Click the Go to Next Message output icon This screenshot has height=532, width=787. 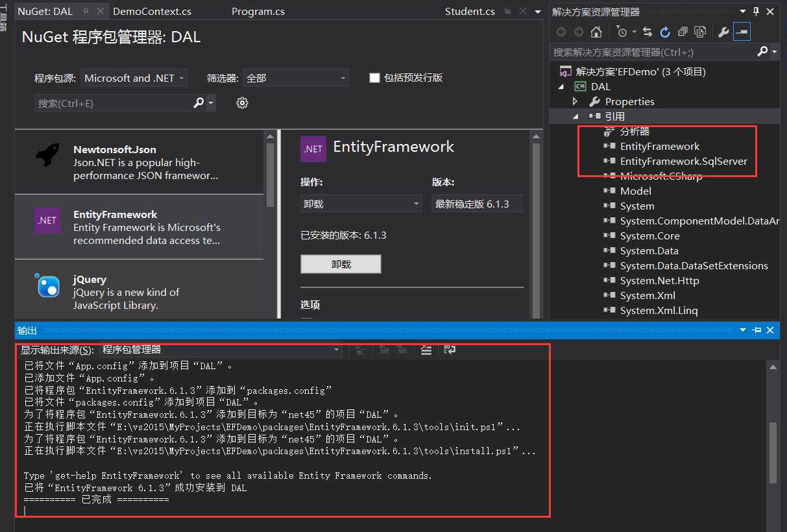tap(402, 350)
